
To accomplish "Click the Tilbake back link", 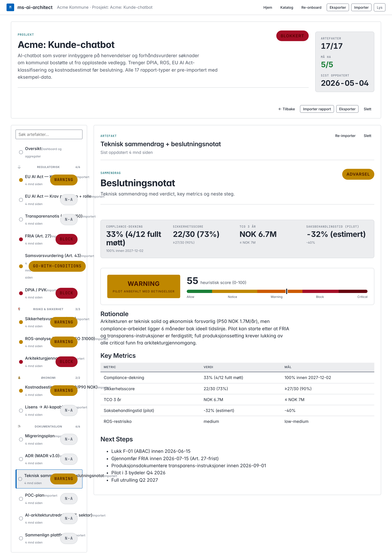I will point(287,109).
